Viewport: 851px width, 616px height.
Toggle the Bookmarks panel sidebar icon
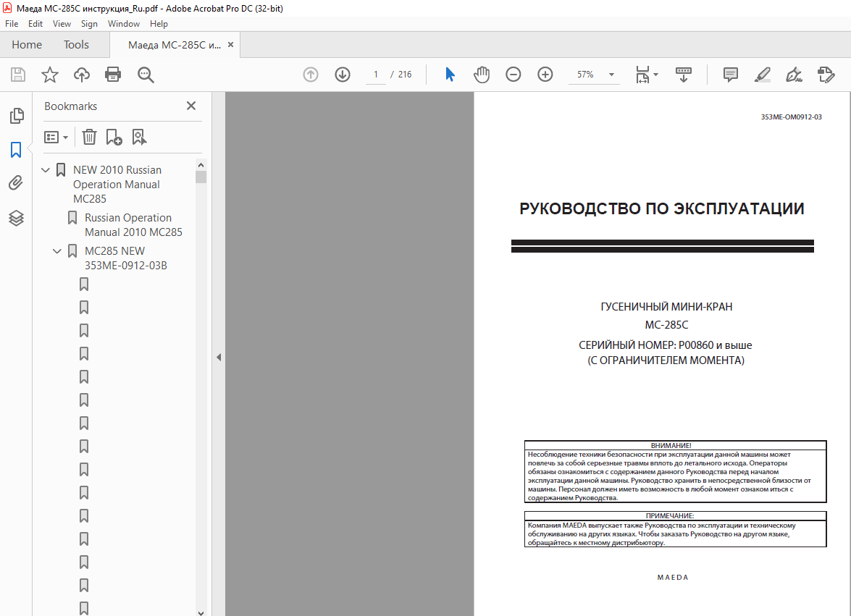coord(16,150)
